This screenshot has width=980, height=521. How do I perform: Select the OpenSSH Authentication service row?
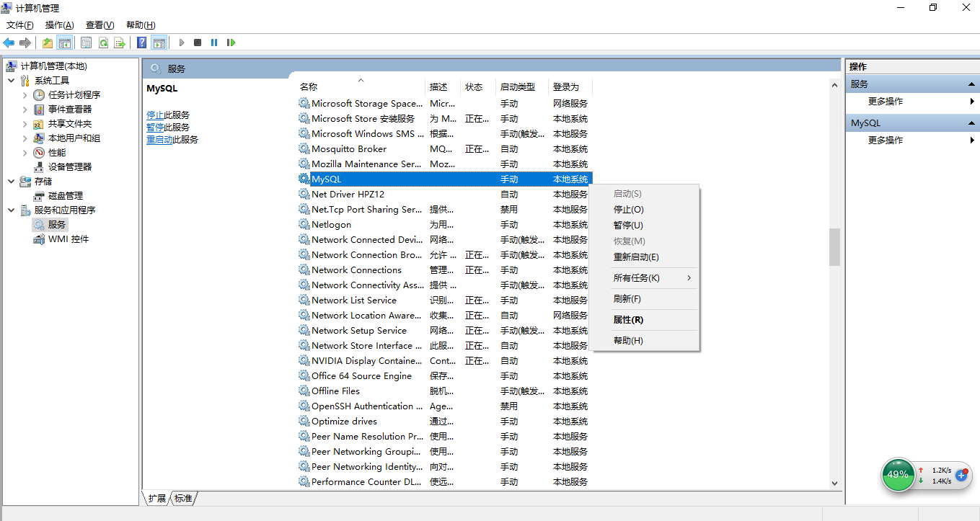coord(444,406)
